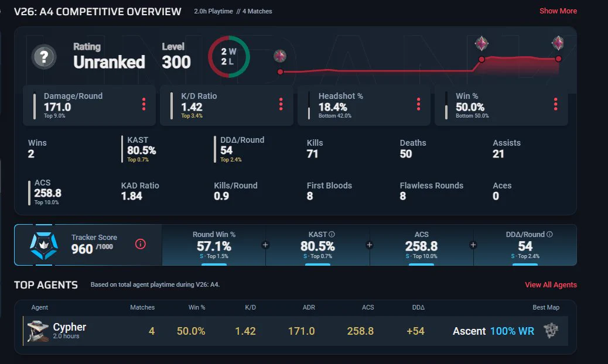
Task: Click the Win % 50.0% stat card
Action: (501, 105)
